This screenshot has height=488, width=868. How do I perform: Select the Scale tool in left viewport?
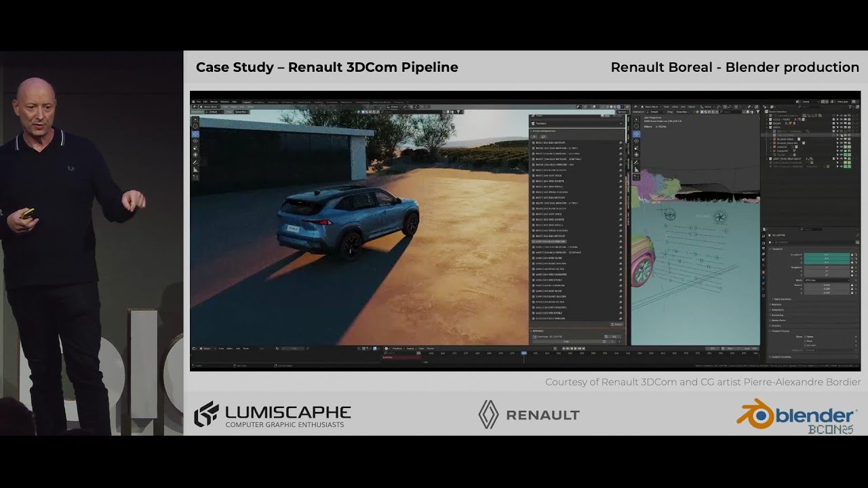195,148
